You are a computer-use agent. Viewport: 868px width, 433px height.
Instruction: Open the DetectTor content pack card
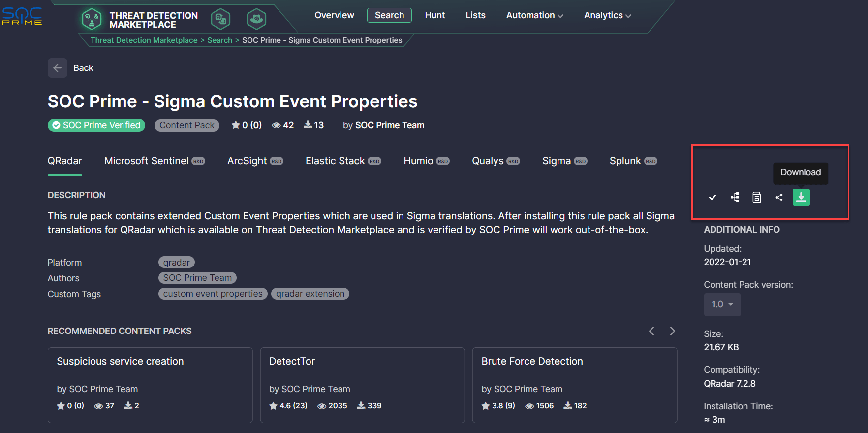click(x=362, y=384)
